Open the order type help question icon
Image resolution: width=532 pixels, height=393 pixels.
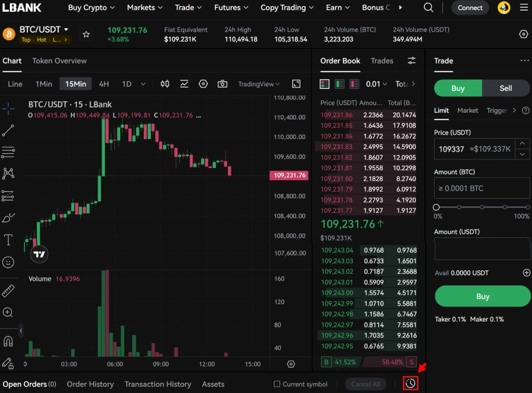(x=526, y=110)
